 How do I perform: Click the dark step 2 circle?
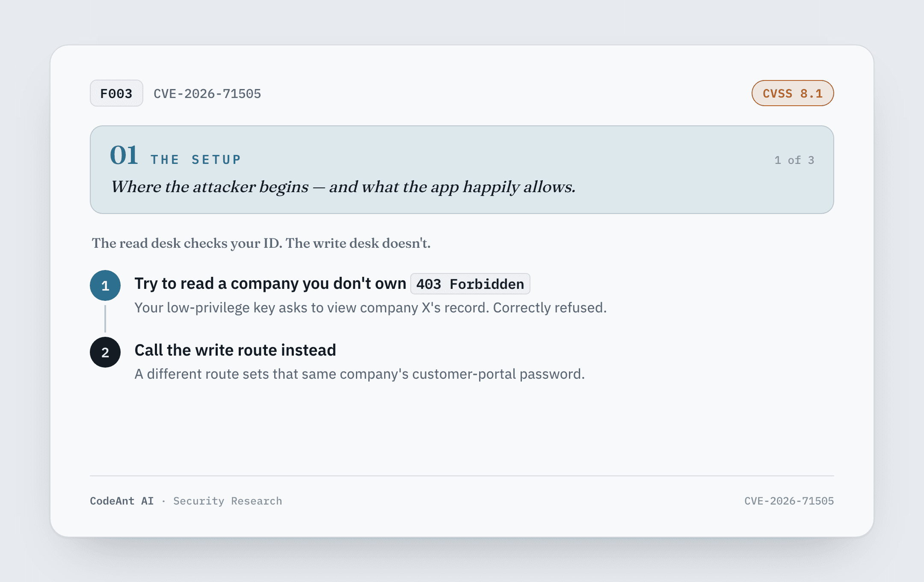[x=105, y=352]
